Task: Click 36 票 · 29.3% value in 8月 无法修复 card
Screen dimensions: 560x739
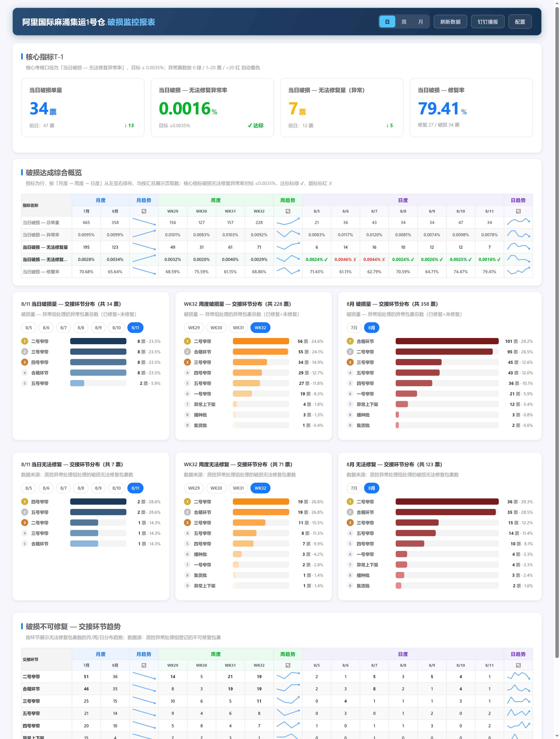Action: (x=520, y=502)
